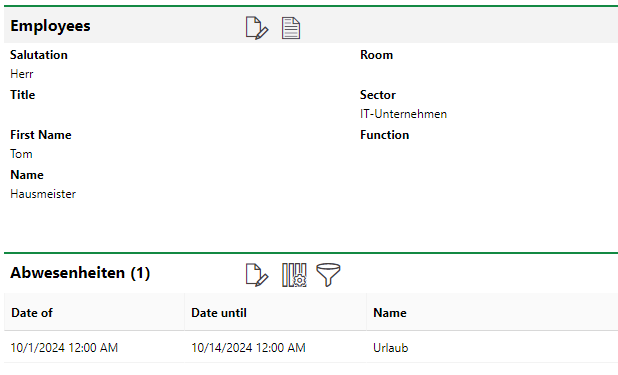Screen dimensions: 618x375
Task: Click the IT-Unternehmen sector value
Action: [403, 114]
